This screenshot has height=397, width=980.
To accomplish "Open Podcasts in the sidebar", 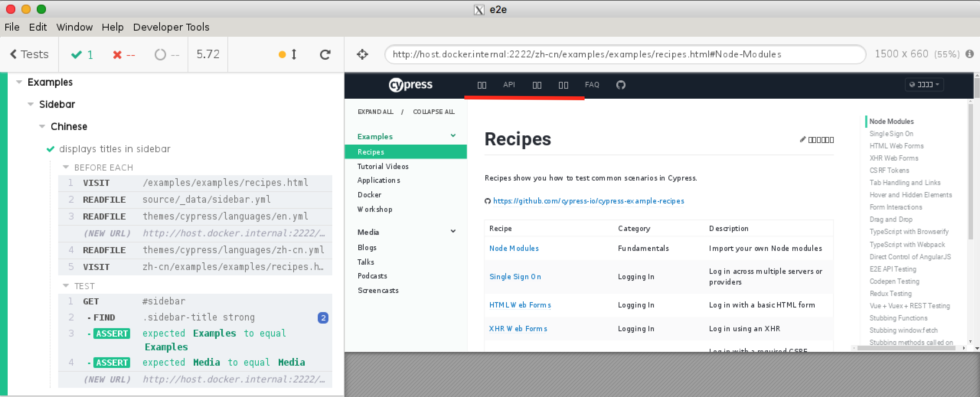I will click(x=372, y=276).
